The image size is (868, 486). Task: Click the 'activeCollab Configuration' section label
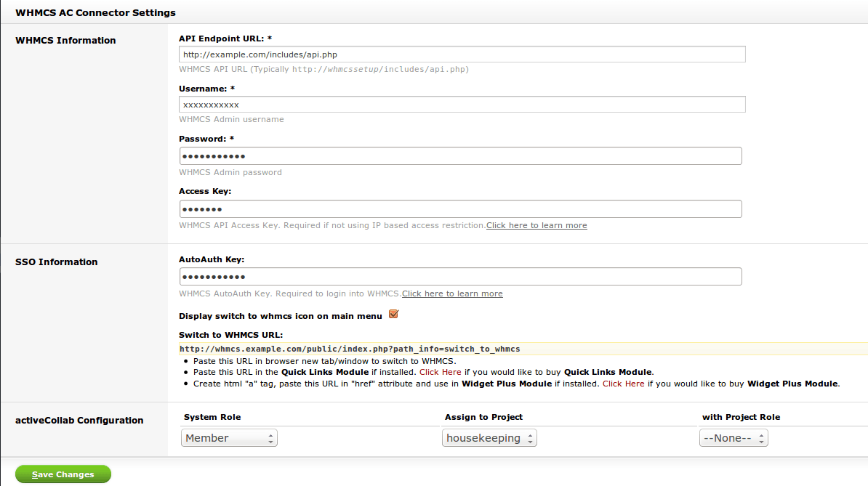tap(79, 420)
